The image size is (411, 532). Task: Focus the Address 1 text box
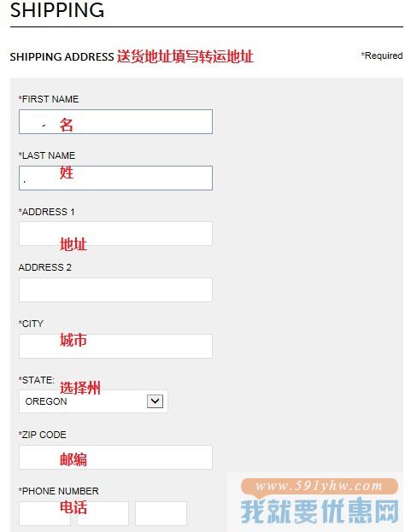click(x=115, y=233)
